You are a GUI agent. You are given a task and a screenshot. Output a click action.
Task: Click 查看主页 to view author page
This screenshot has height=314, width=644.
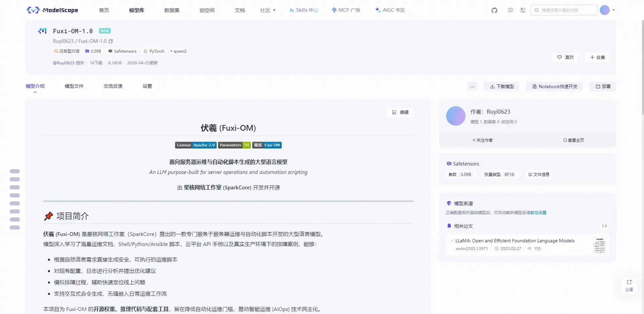tap(574, 140)
